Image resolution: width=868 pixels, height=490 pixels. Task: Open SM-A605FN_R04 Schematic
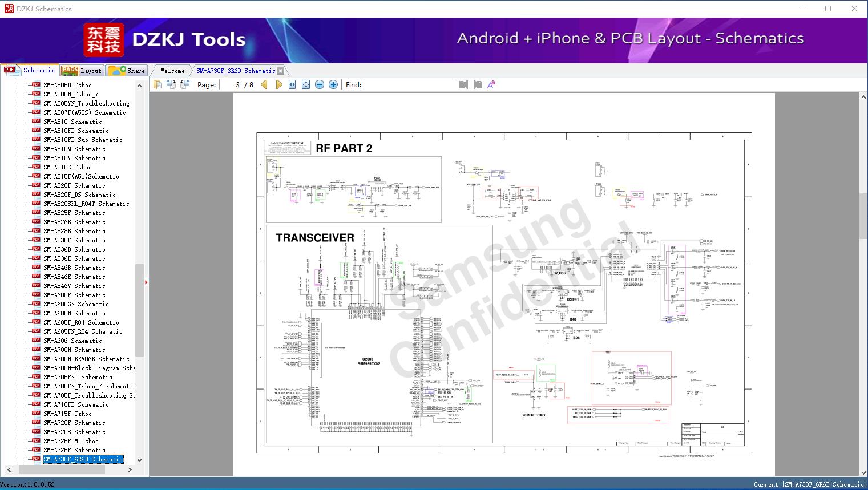pyautogui.click(x=83, y=331)
